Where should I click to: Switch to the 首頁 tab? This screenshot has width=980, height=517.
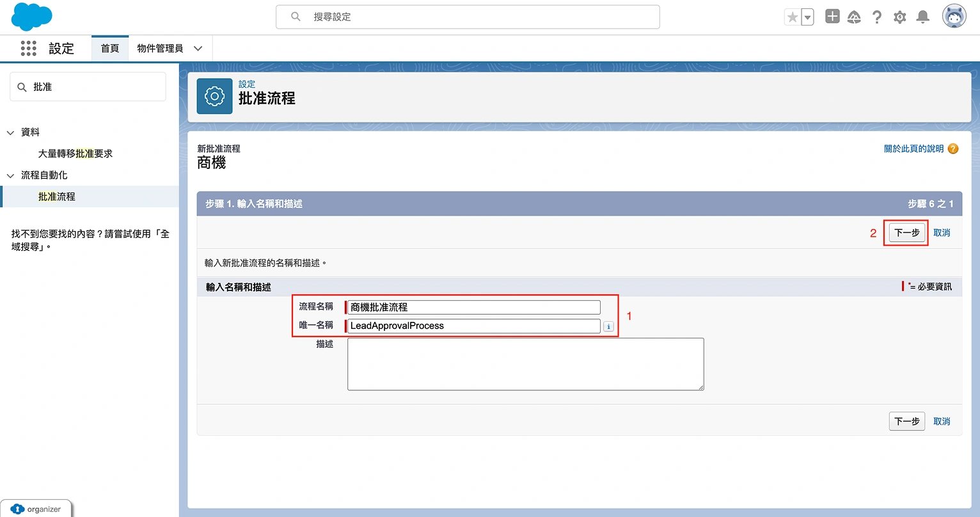[x=110, y=49]
